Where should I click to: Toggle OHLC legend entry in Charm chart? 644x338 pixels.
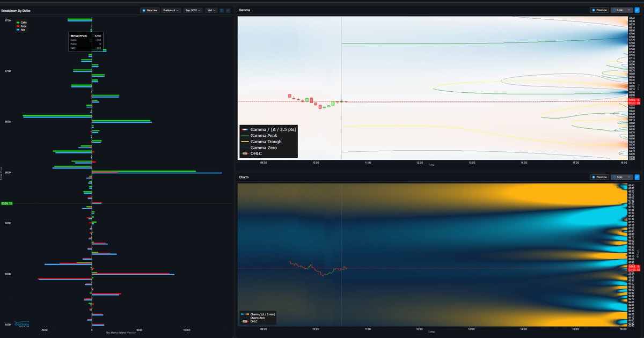click(x=249, y=322)
